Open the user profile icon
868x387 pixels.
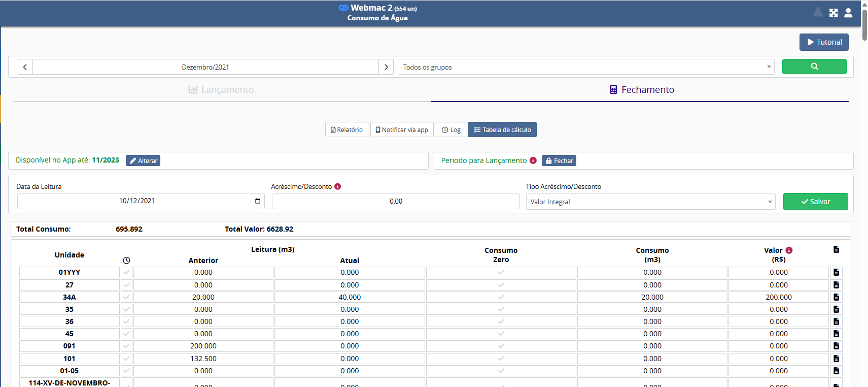[x=848, y=13]
